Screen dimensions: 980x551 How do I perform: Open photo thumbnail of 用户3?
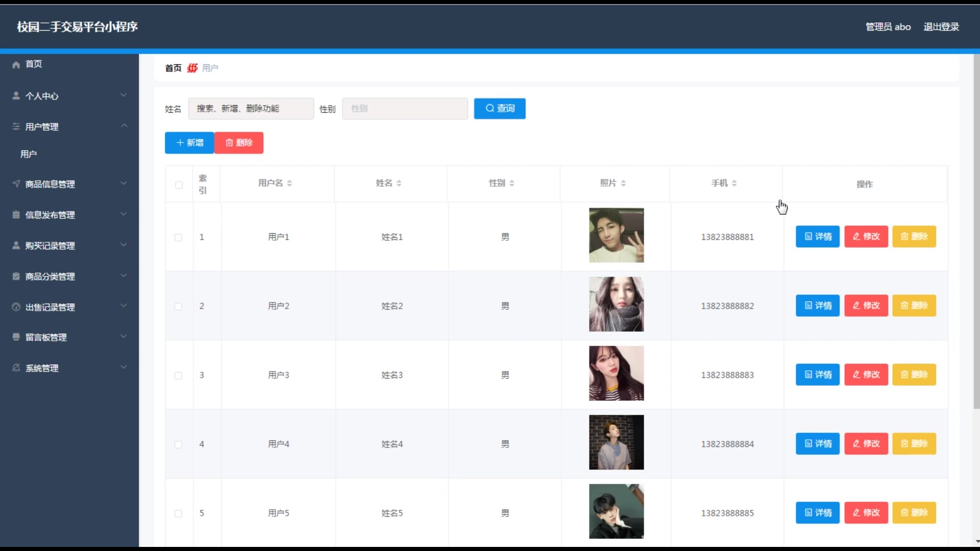(x=617, y=373)
